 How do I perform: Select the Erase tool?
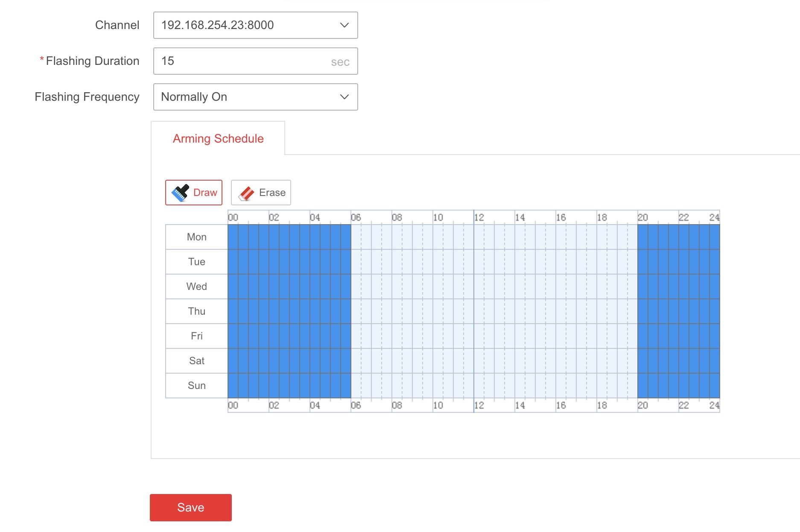(261, 193)
